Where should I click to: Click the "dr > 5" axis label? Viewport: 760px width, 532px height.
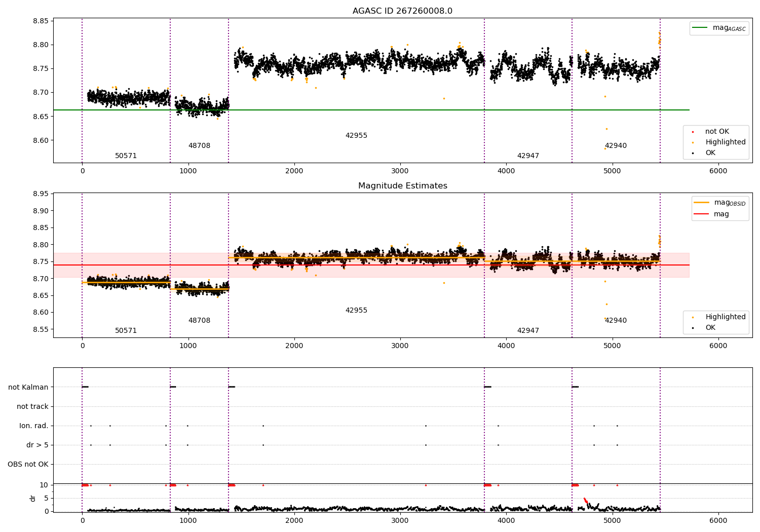[37, 445]
